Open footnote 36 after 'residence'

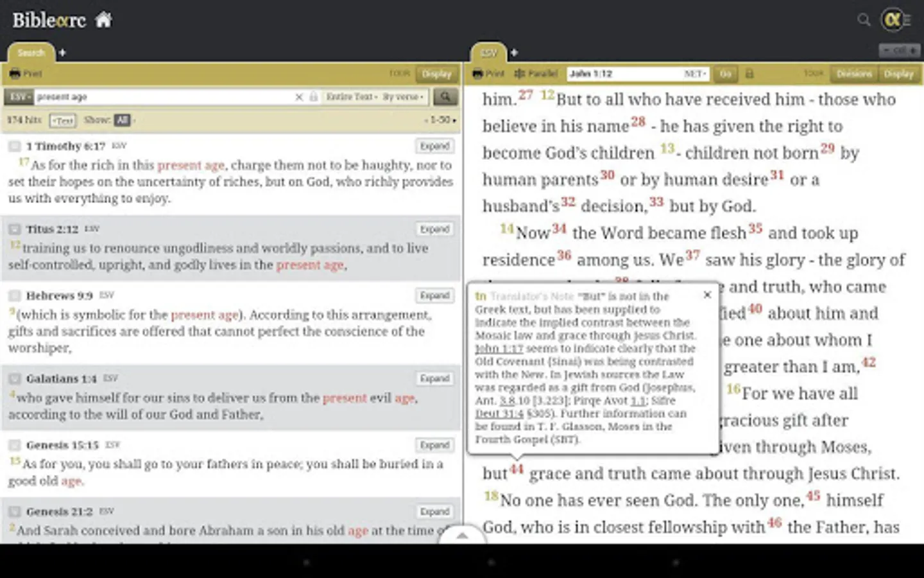564,255
